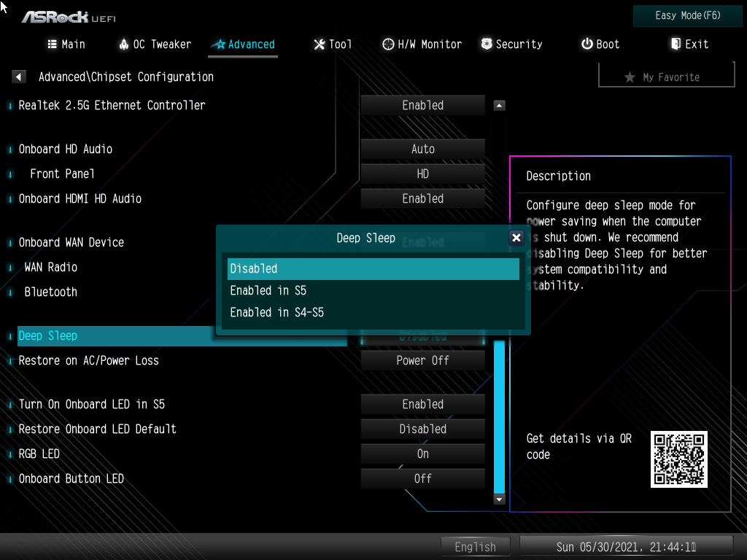
Task: Select the Bluetooth label
Action: pos(51,292)
